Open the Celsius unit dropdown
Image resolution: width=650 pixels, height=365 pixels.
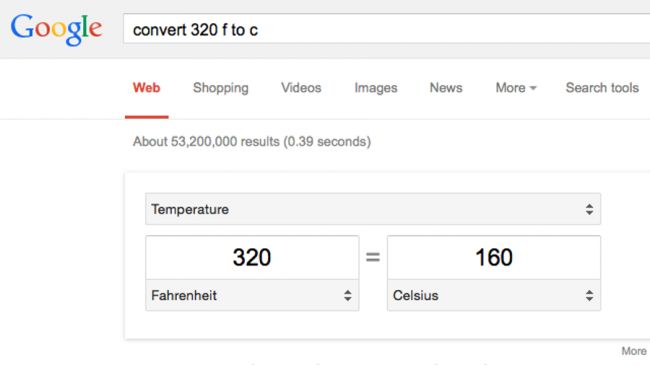pos(494,295)
